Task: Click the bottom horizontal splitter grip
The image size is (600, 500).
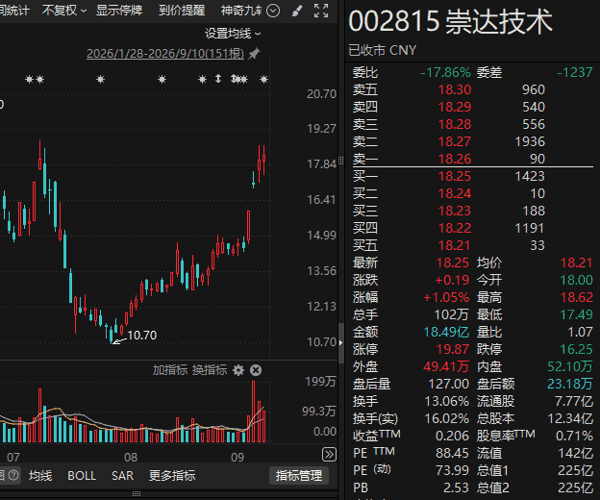Action: pos(137,493)
